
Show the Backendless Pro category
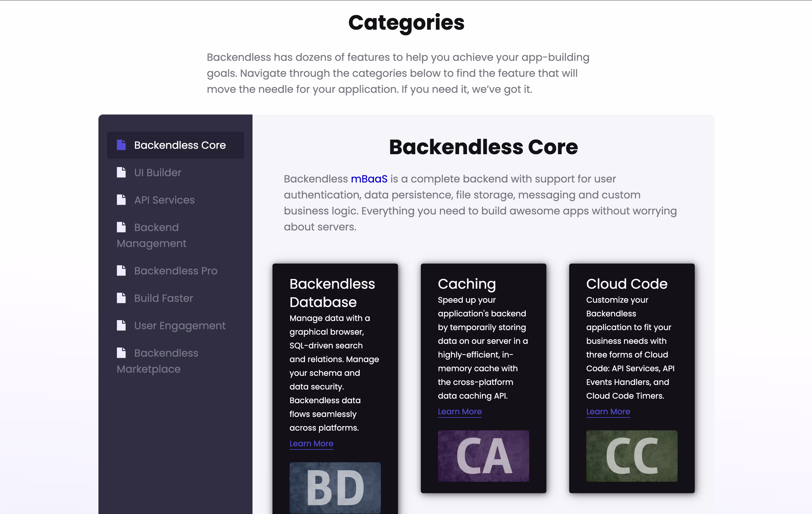175,271
